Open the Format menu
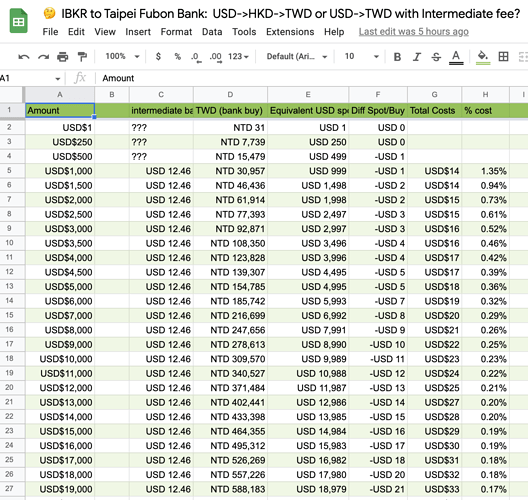The image size is (528, 500). coord(176,32)
